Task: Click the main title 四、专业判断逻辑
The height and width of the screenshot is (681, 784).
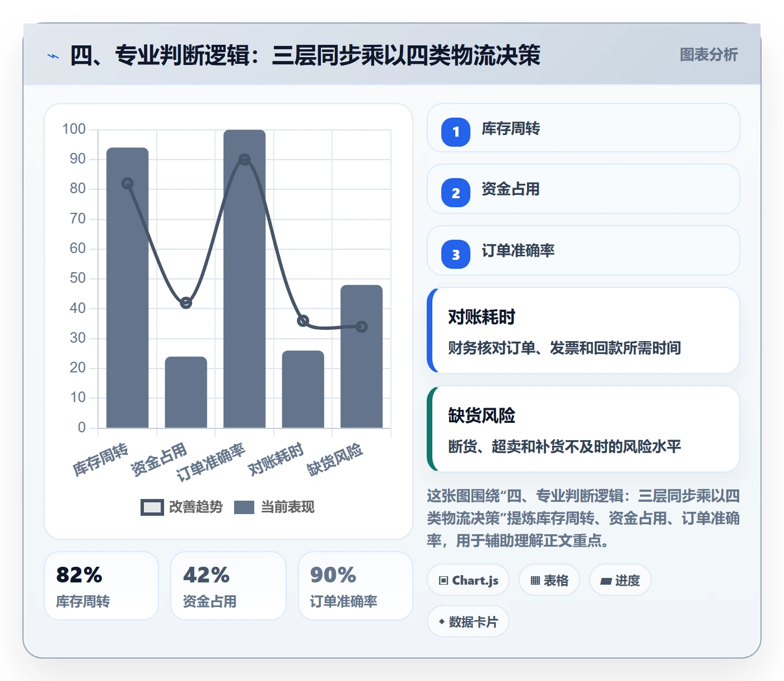Action: pos(305,55)
